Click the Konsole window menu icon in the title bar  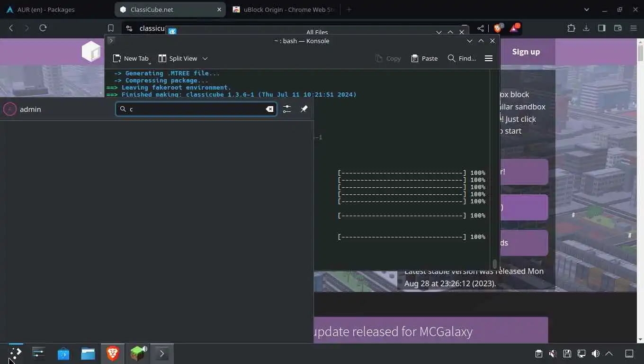(111, 41)
